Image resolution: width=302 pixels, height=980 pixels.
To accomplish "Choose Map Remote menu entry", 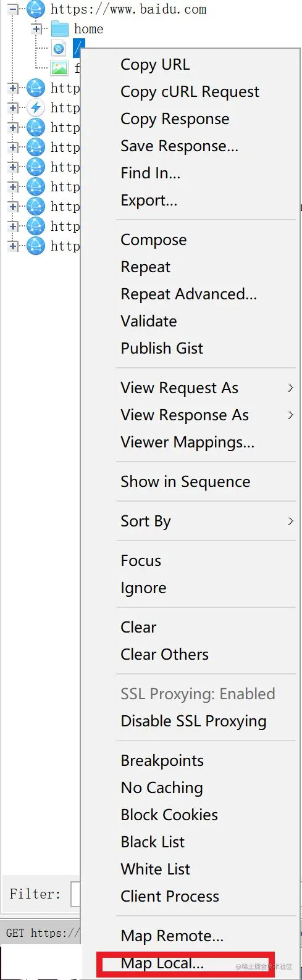I will 172,936.
